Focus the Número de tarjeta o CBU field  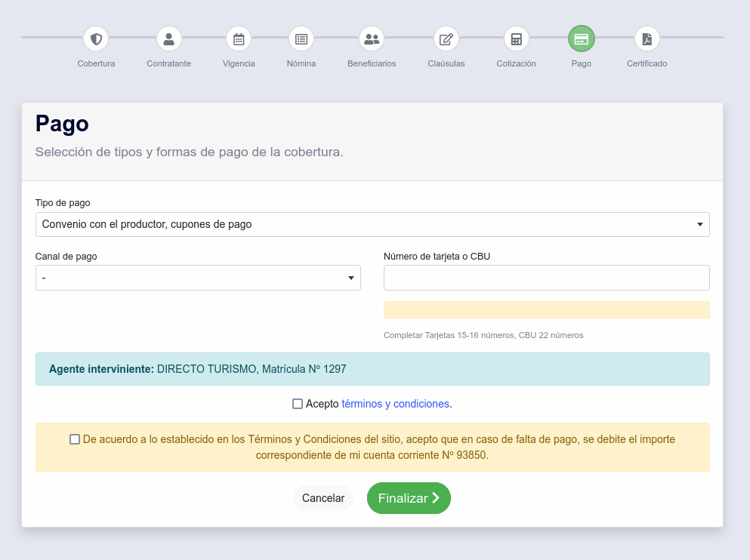coord(547,278)
